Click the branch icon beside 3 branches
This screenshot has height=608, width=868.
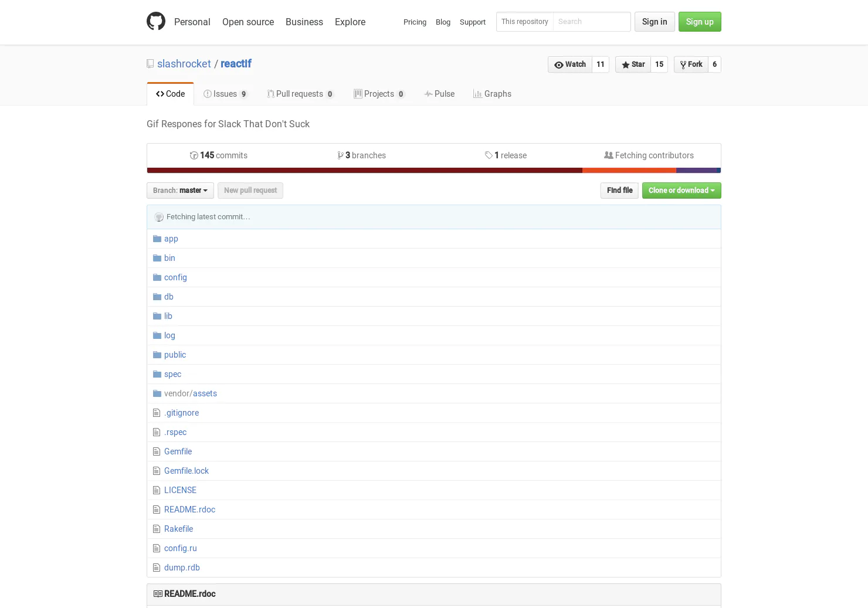pyautogui.click(x=341, y=155)
